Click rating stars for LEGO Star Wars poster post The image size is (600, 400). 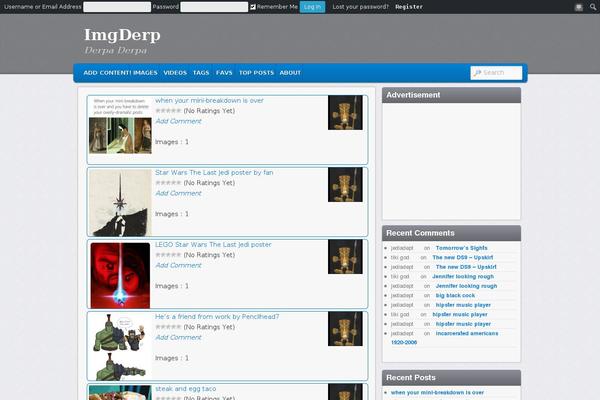coord(168,255)
